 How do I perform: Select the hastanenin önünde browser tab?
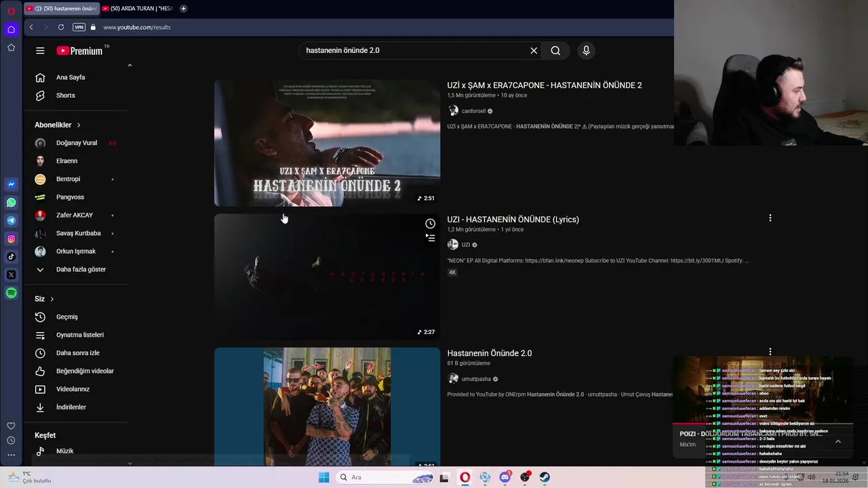[62, 9]
